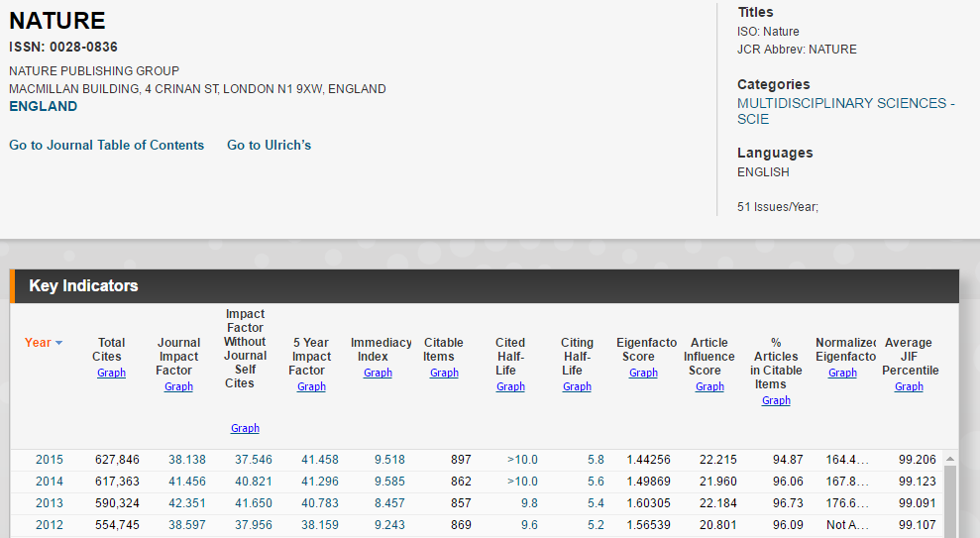Select 2014 Eigenfactor score 1.49869
The image size is (980, 538).
tap(649, 482)
